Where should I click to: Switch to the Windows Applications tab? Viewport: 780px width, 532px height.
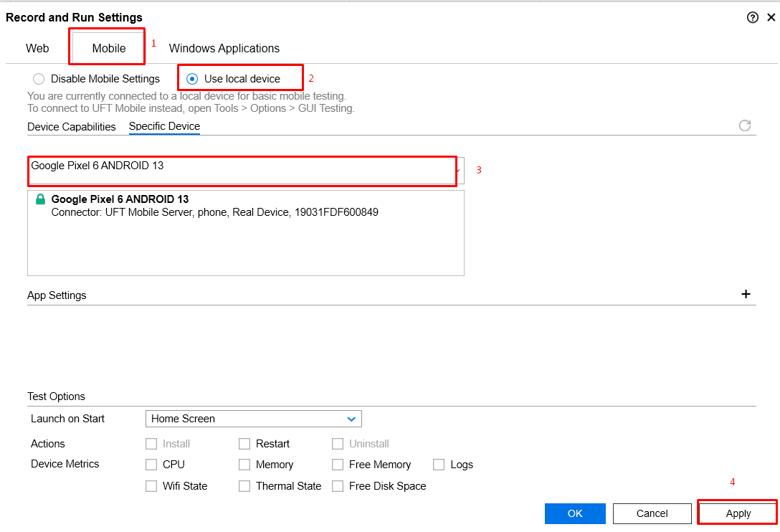click(224, 48)
